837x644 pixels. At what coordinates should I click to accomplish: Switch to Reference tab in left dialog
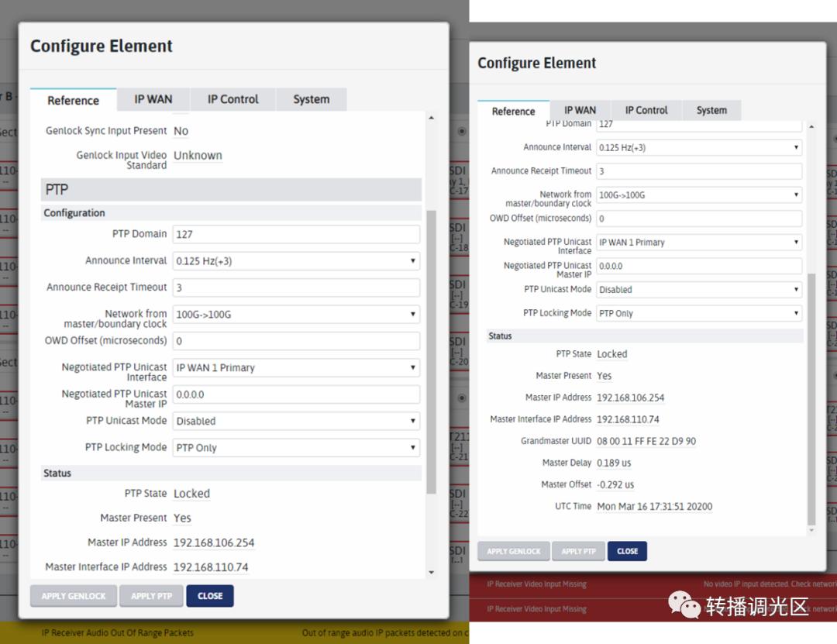point(73,100)
